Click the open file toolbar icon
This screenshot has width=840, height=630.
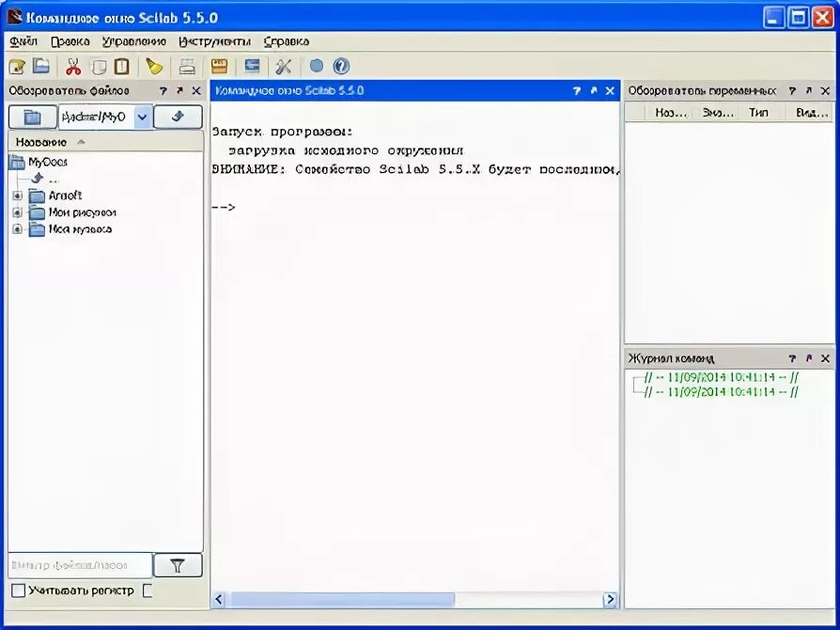[x=40, y=66]
